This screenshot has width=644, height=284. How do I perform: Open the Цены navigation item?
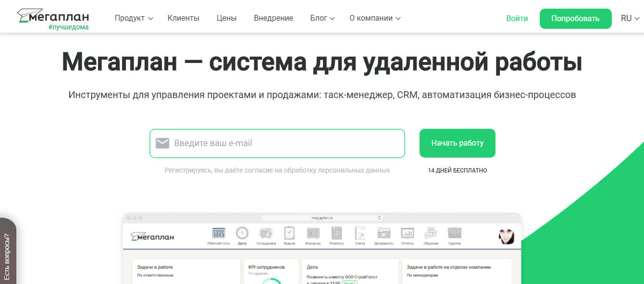point(226,18)
